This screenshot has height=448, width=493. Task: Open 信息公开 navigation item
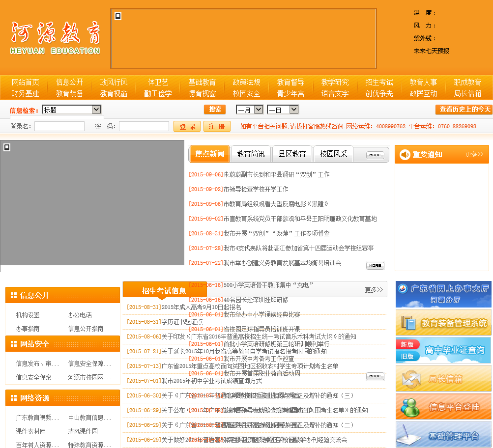tap(69, 83)
